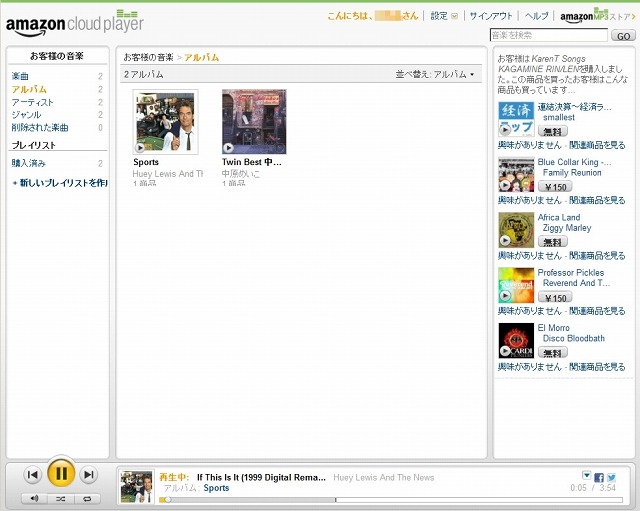Click the 無料 button for 連結決算
Screen dimensions: 640x511
pyautogui.click(x=553, y=131)
